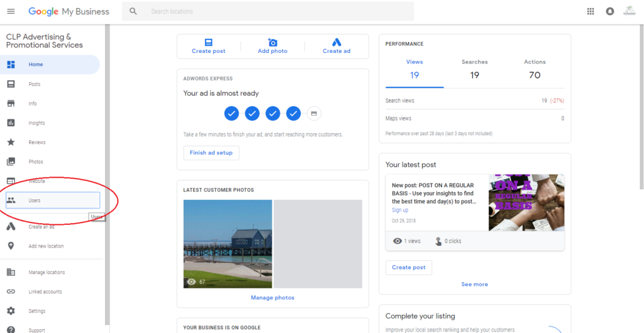644x333 pixels.
Task: Click the Create an ad icon in sidebar
Action: point(11,226)
